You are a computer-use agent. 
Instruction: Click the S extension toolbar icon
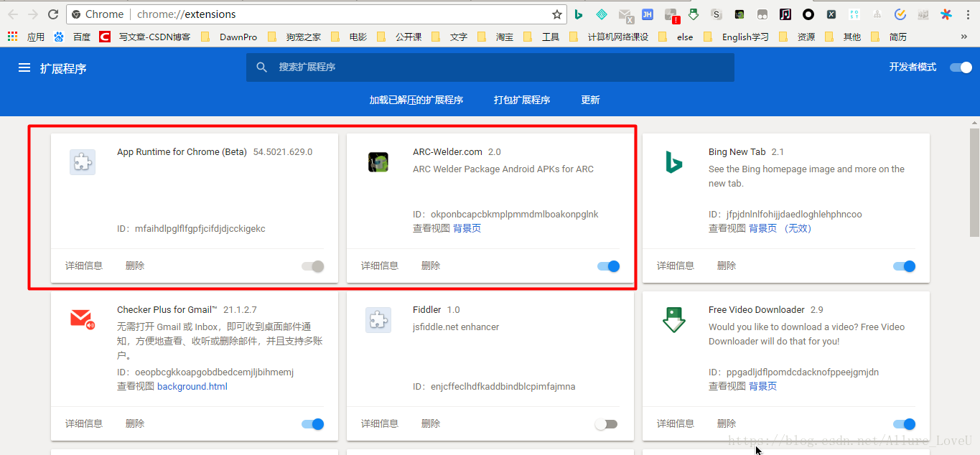[x=717, y=14]
